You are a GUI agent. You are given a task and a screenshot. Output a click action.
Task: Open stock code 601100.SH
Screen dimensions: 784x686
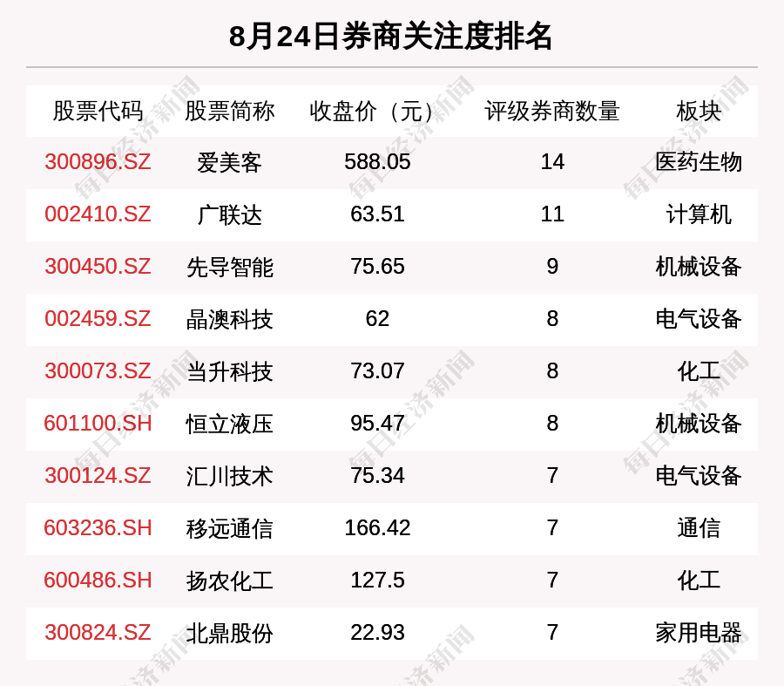(x=98, y=424)
